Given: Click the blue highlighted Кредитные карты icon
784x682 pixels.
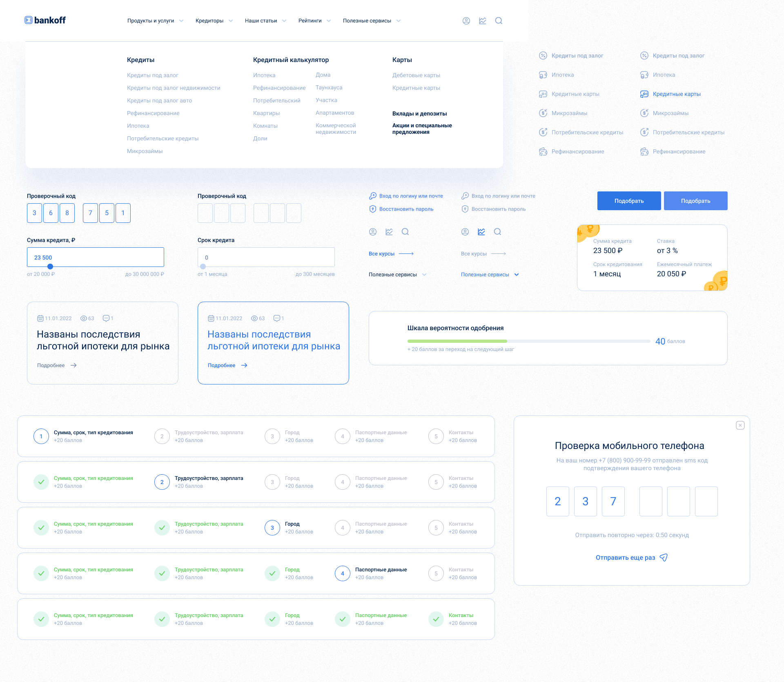Looking at the screenshot, I should [644, 94].
